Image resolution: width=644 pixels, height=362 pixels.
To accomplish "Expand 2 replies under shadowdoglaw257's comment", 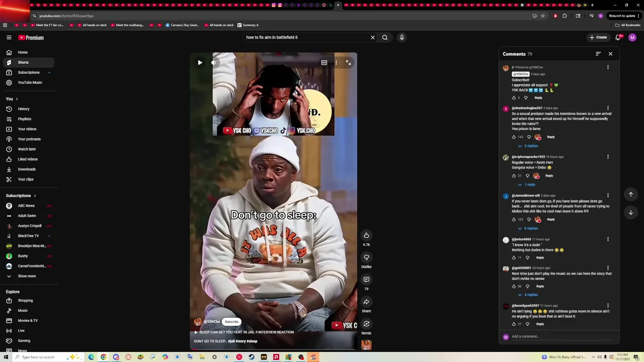I will tap(528, 146).
